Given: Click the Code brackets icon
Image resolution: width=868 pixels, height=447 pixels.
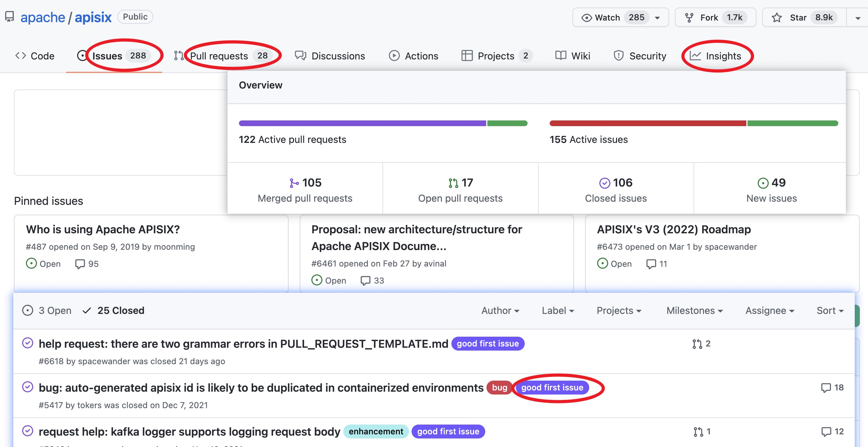Looking at the screenshot, I should tap(21, 55).
